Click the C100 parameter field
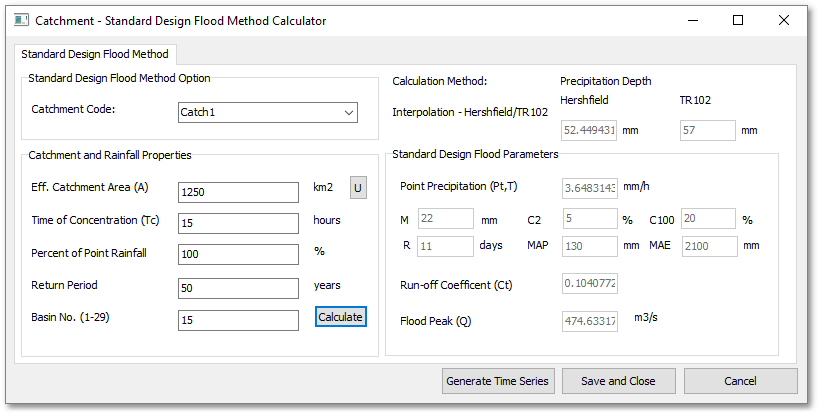The width and height of the screenshot is (819, 415). click(708, 219)
